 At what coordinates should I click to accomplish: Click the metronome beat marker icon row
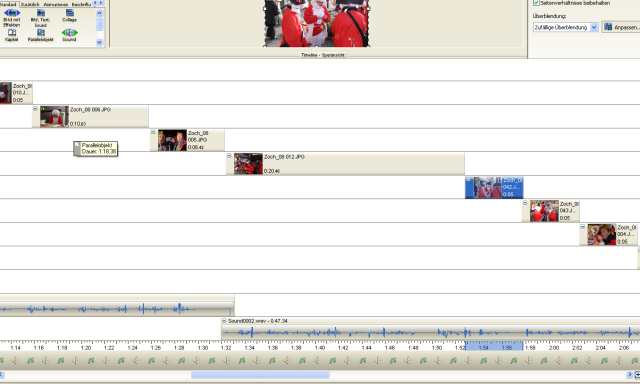point(320,361)
